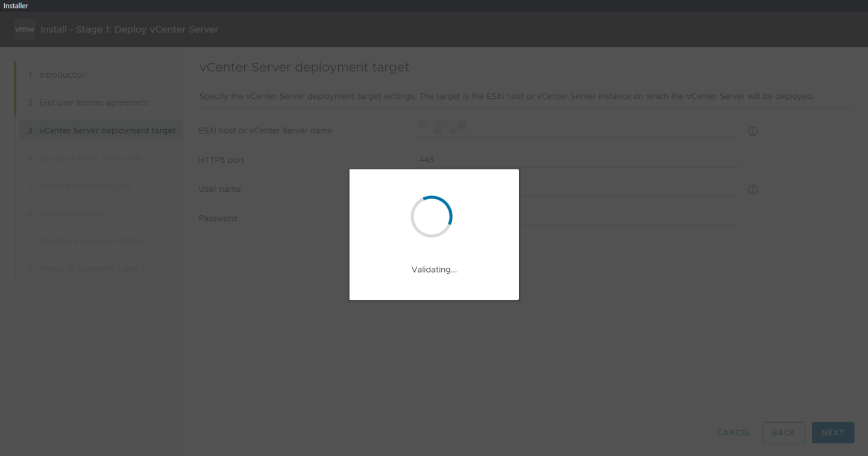Screen dimensions: 868x456
Task: Select step 8 Ready to complete stage 1
Action: click(91, 269)
